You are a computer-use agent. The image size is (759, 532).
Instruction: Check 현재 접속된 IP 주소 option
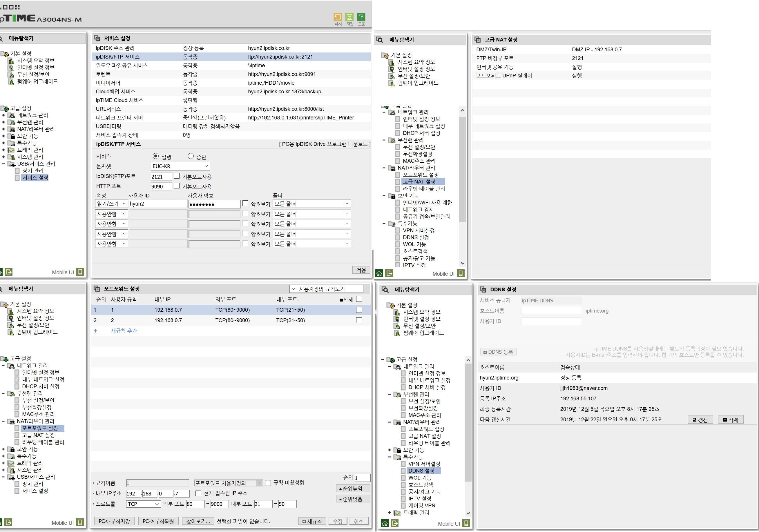[198, 493]
